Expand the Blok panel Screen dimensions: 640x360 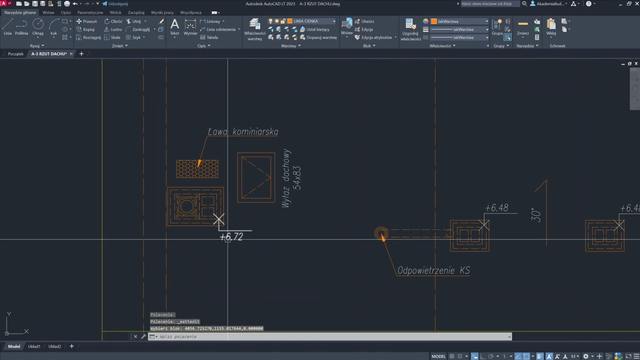point(369,46)
